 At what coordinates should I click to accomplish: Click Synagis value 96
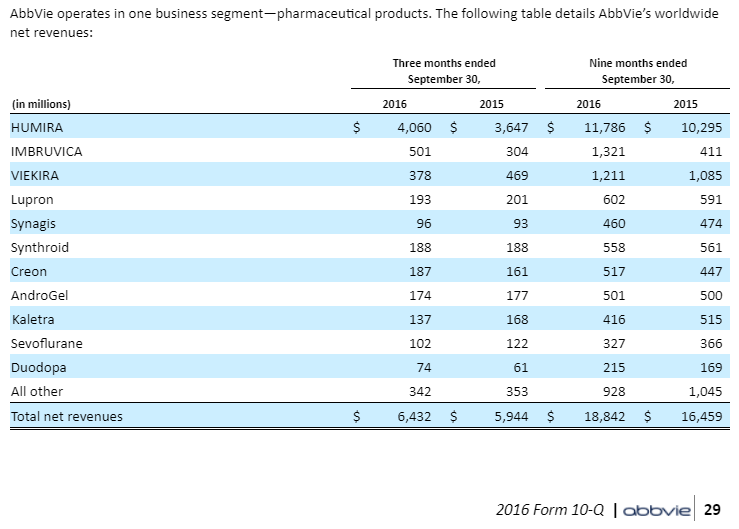[x=424, y=224]
